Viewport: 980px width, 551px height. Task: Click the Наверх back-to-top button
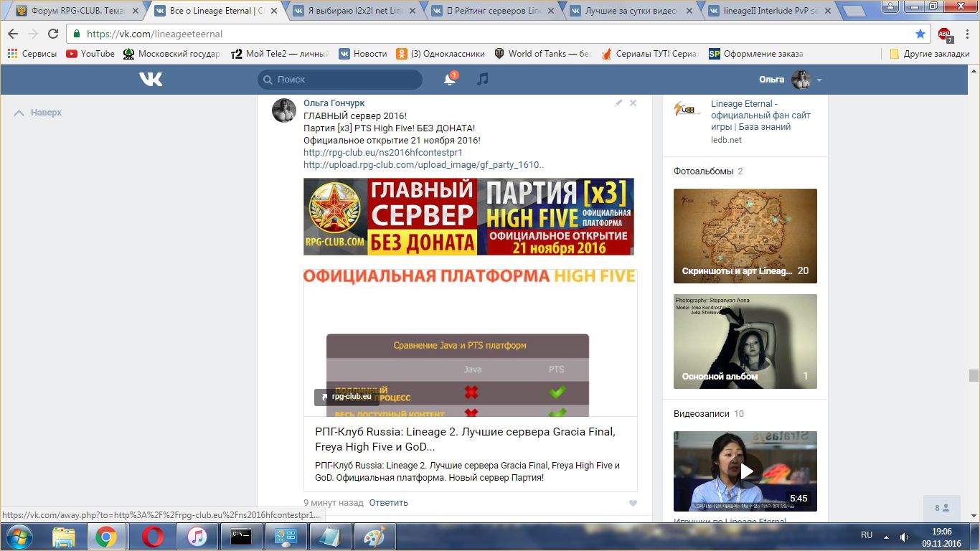click(x=38, y=113)
